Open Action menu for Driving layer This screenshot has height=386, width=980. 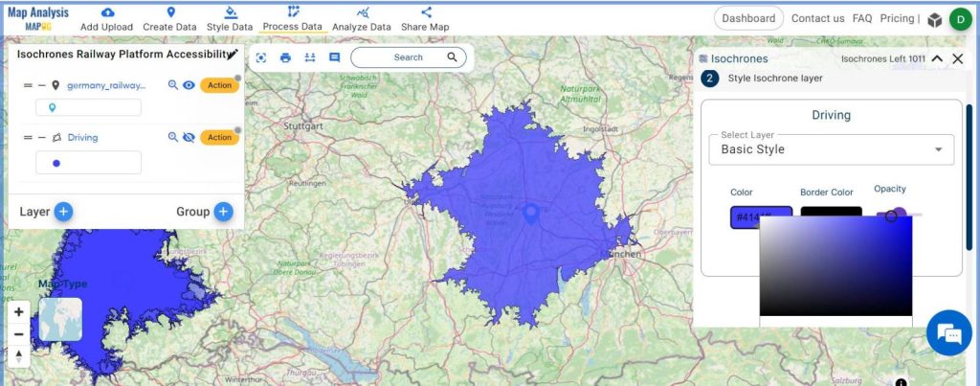[219, 137]
